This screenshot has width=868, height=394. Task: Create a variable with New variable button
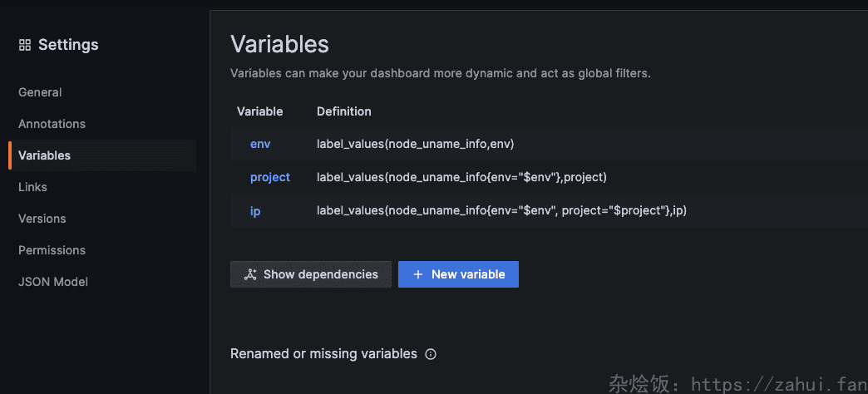[x=458, y=274]
